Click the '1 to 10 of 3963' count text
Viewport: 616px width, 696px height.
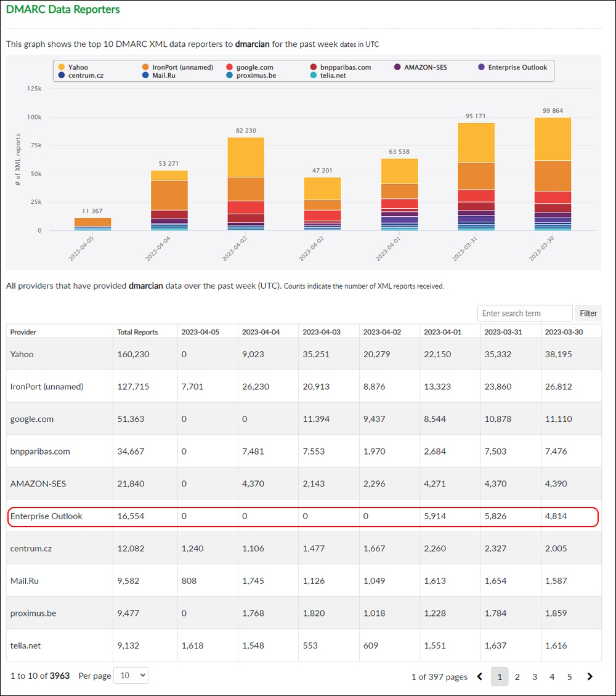click(40, 676)
